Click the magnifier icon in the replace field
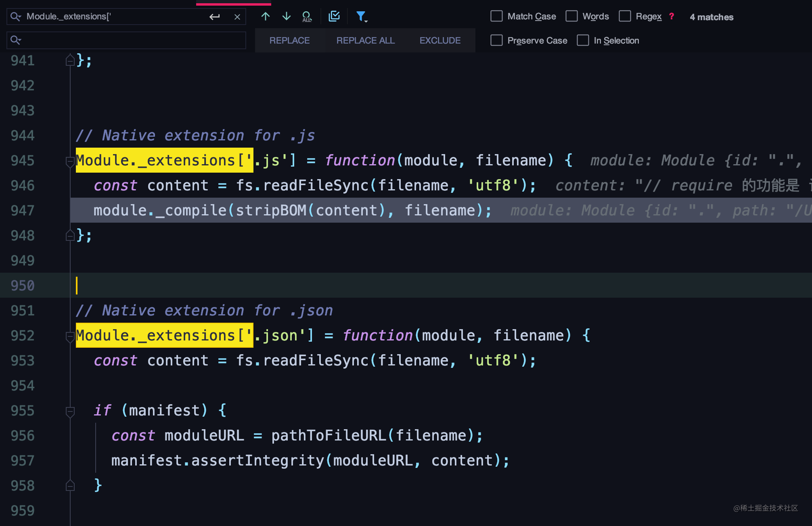Viewport: 812px width, 526px height. click(x=16, y=40)
